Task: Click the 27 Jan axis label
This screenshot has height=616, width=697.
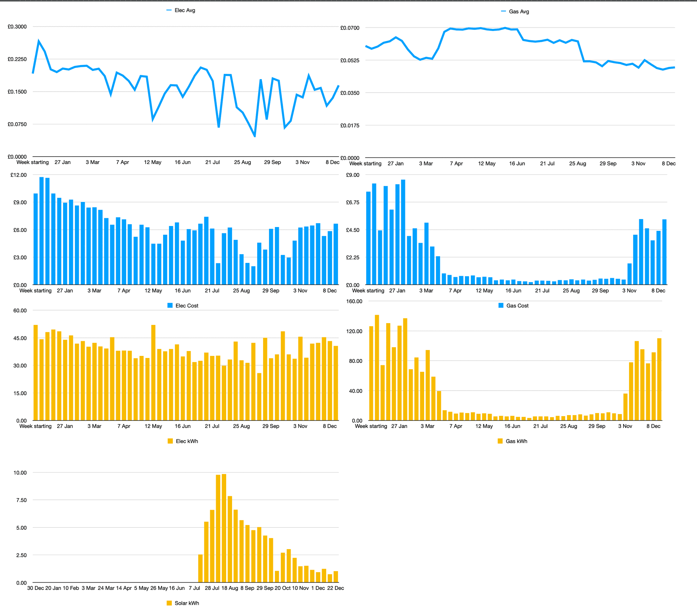Action: pos(63,162)
